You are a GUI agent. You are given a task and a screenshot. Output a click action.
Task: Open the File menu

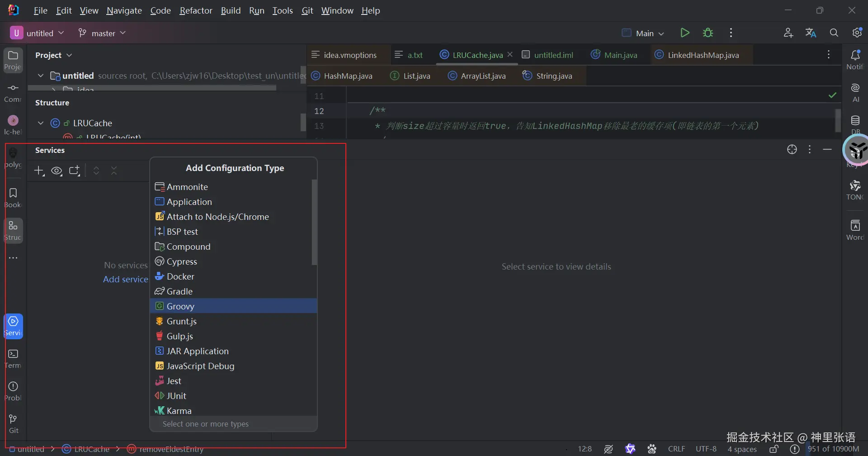[x=40, y=10]
